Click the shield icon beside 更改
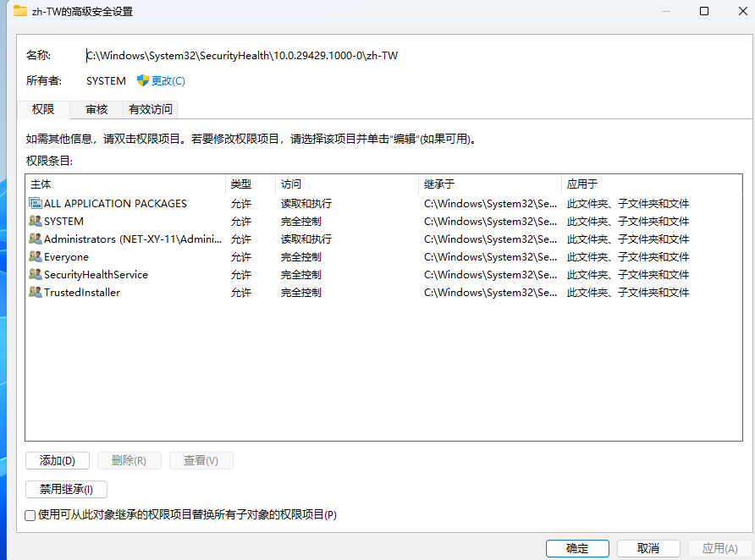This screenshot has height=560, width=755. pyautogui.click(x=143, y=80)
